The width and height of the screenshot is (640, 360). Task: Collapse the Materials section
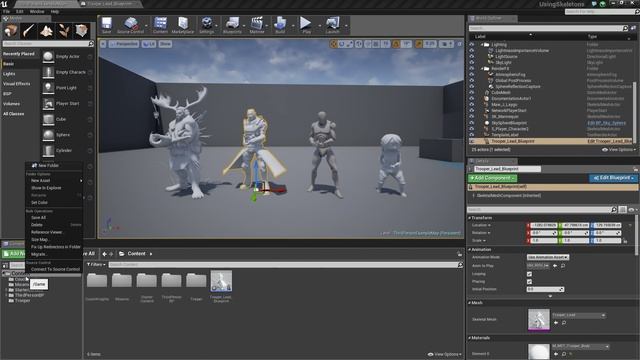tap(469, 338)
